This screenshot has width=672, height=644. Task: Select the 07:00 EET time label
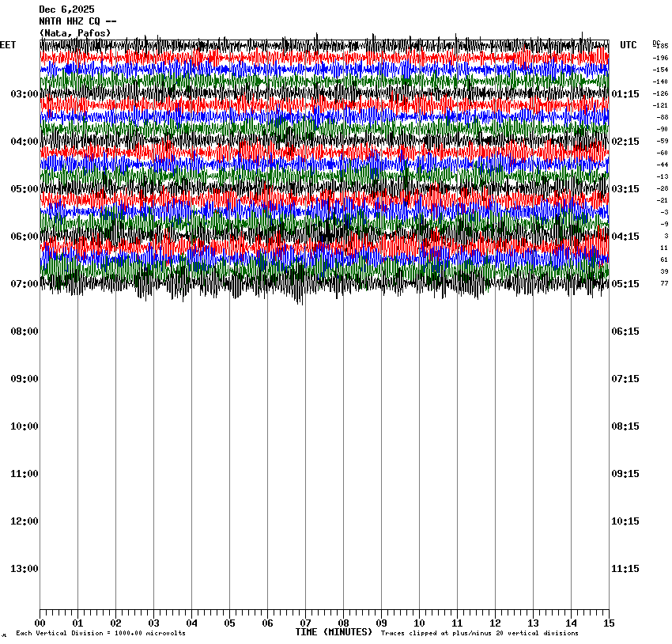[24, 284]
